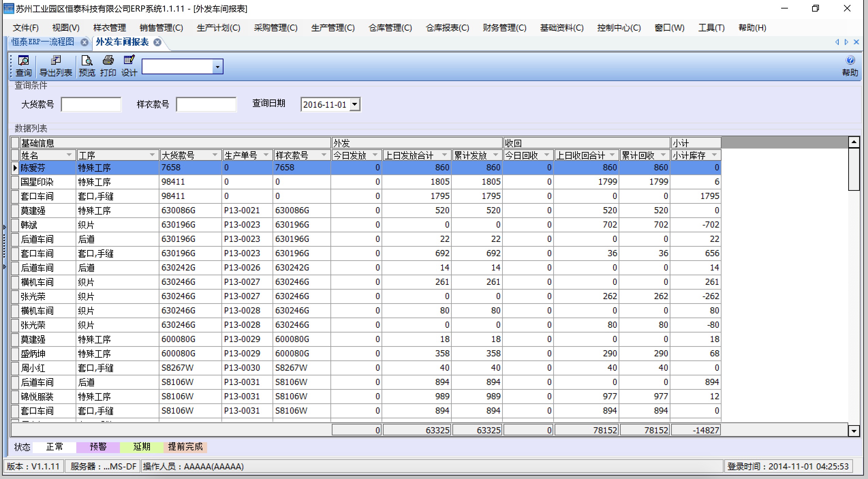Click the 上日发放合计 column header
This screenshot has height=479, width=868.
pos(417,155)
